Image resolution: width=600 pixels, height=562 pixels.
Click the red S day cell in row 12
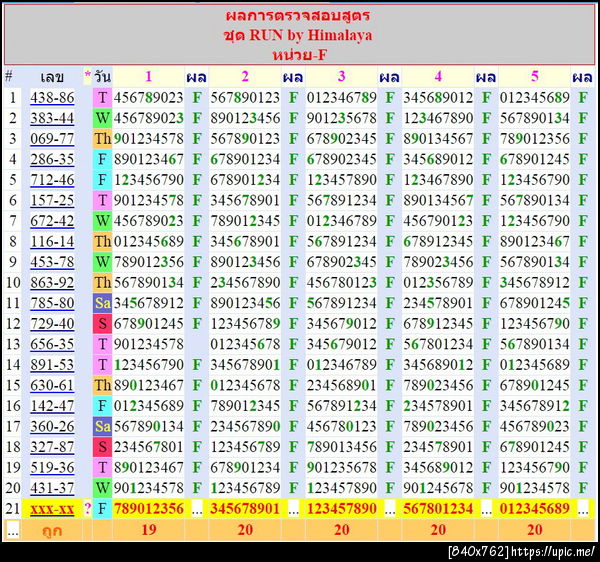[x=102, y=324]
